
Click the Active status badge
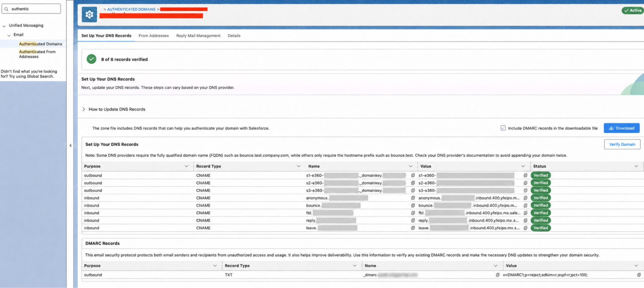pyautogui.click(x=633, y=10)
